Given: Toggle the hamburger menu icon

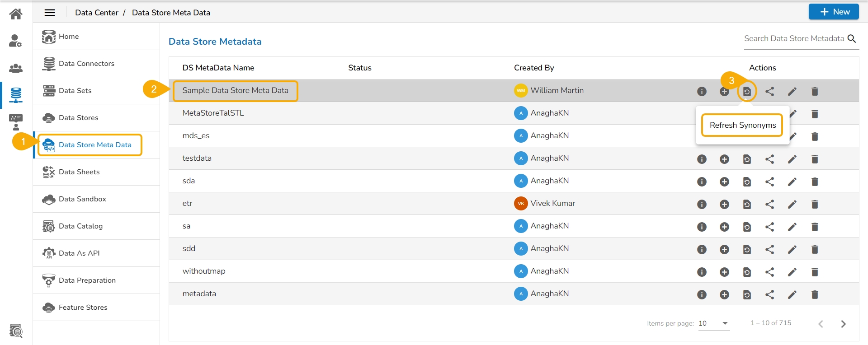Looking at the screenshot, I should click(50, 13).
